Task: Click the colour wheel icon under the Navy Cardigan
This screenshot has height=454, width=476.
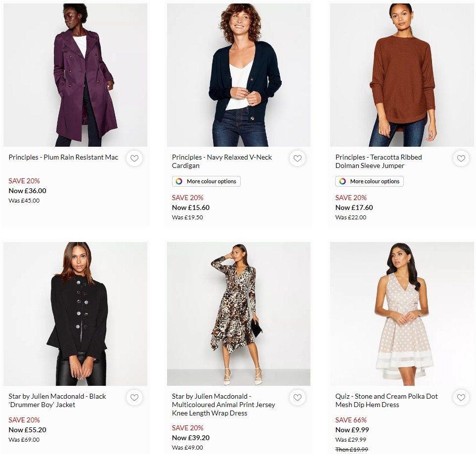Action: 178,181
